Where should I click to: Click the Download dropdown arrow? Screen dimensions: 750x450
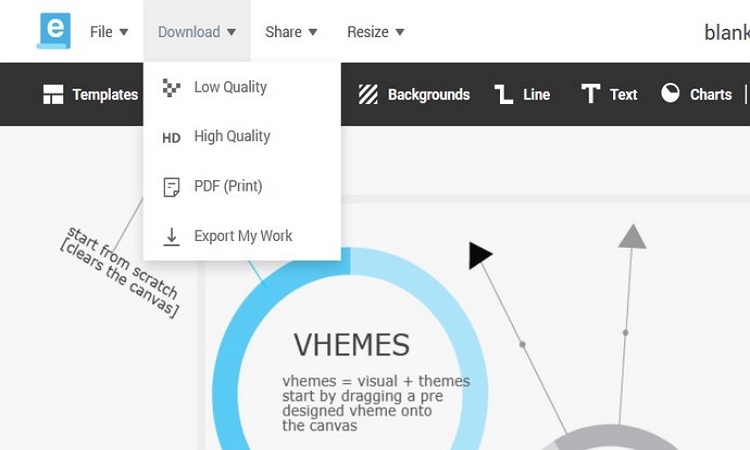232,32
